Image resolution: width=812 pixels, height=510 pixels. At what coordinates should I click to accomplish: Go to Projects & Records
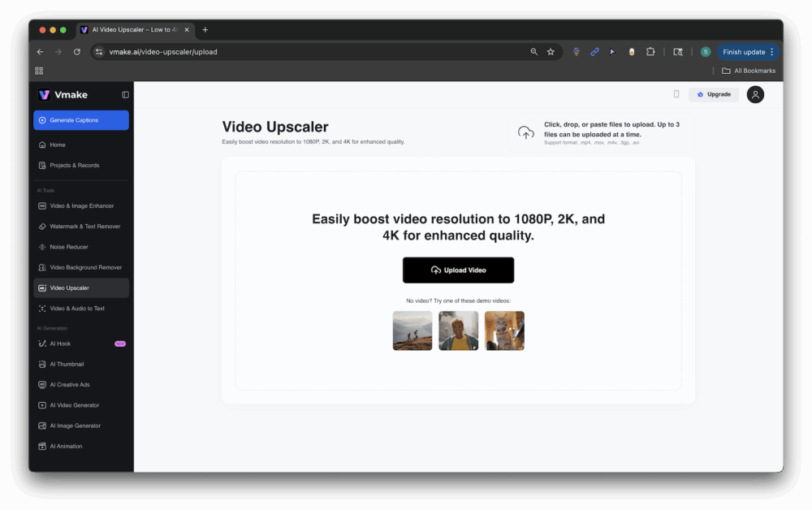pos(74,166)
